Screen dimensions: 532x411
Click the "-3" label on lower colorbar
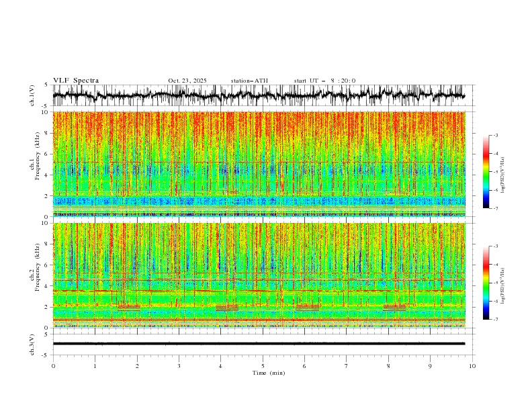(x=495, y=246)
